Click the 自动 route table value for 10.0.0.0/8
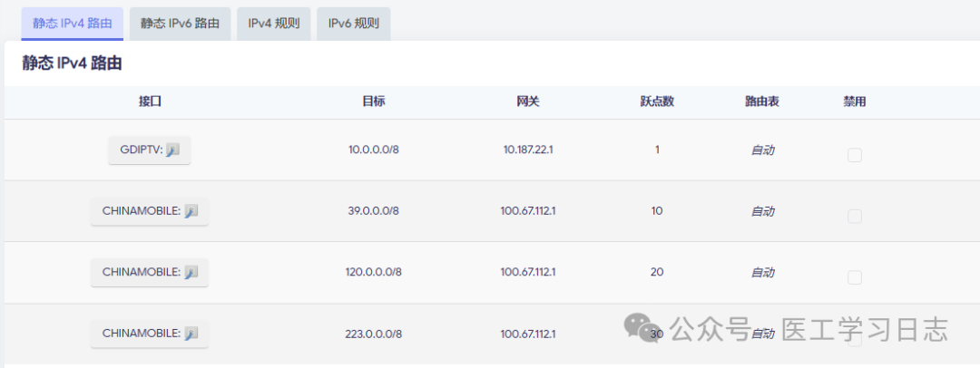Screen dimensions: 980x368 coord(762,150)
